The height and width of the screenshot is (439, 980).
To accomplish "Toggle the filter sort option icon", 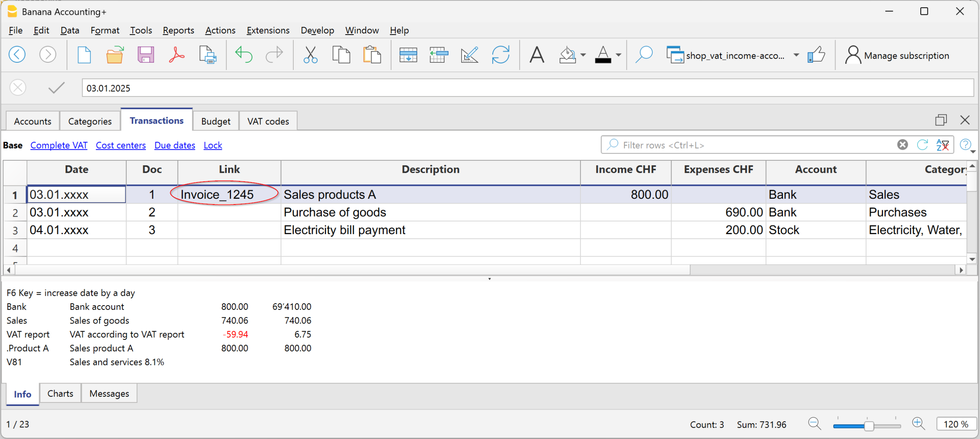I will point(942,145).
